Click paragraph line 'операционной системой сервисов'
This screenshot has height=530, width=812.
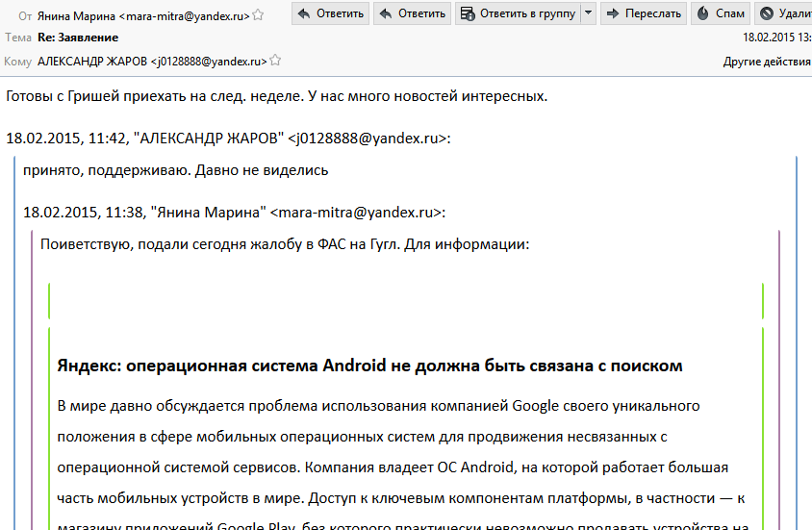coord(393,467)
